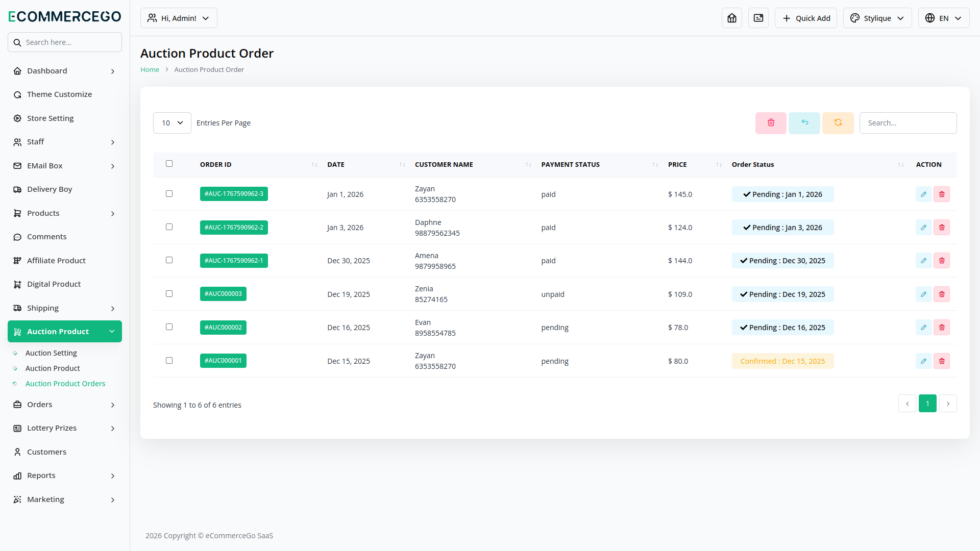This screenshot has width=980, height=551.
Task: Edit order #AUC000003
Action: 923,294
